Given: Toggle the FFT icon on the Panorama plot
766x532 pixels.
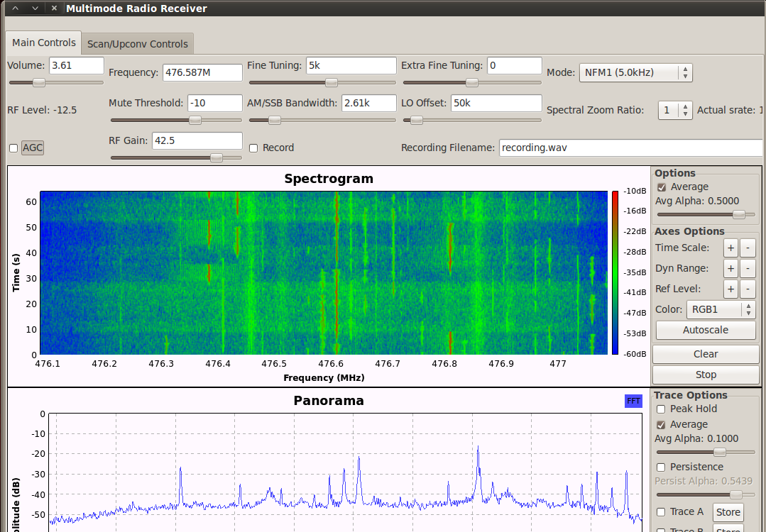Looking at the screenshot, I should [633, 401].
